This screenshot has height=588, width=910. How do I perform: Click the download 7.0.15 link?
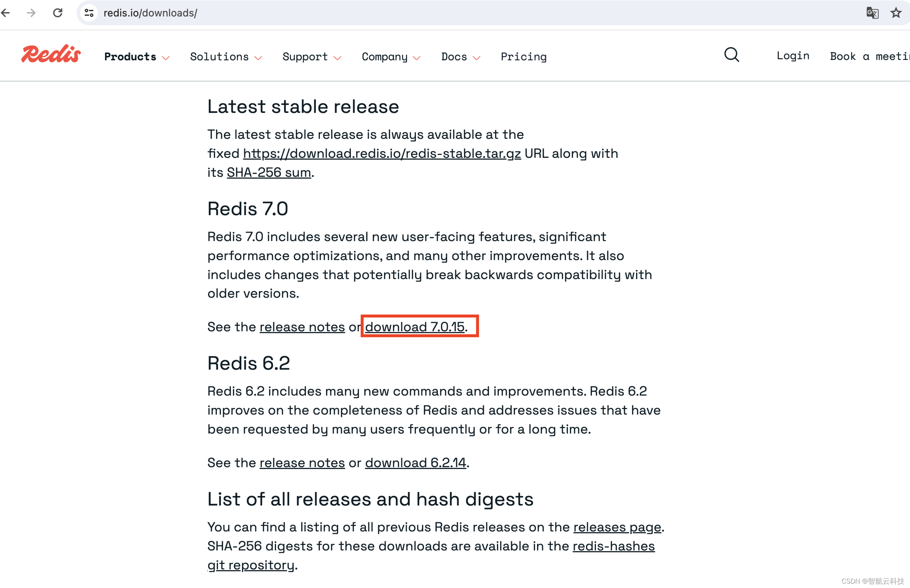pos(415,327)
